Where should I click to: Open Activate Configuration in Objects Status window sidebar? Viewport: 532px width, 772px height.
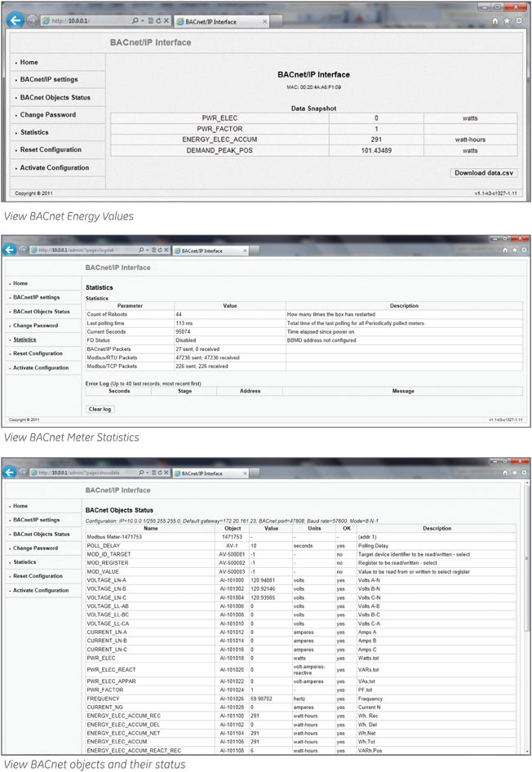click(41, 590)
